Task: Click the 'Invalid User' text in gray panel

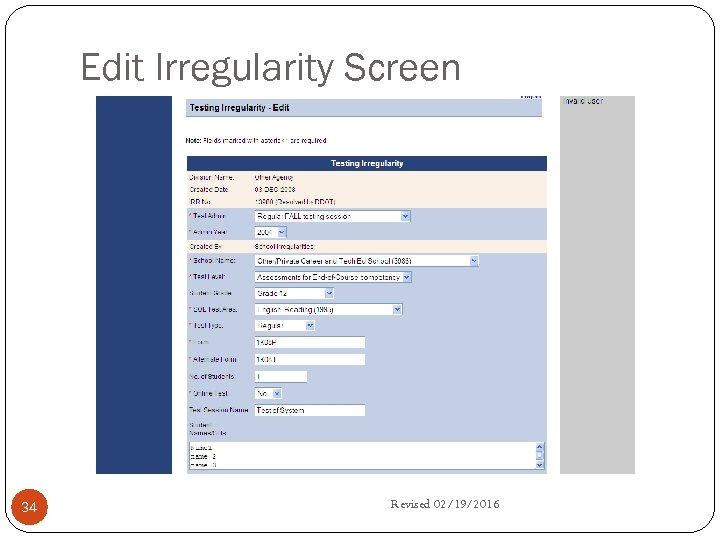Action: [583, 101]
